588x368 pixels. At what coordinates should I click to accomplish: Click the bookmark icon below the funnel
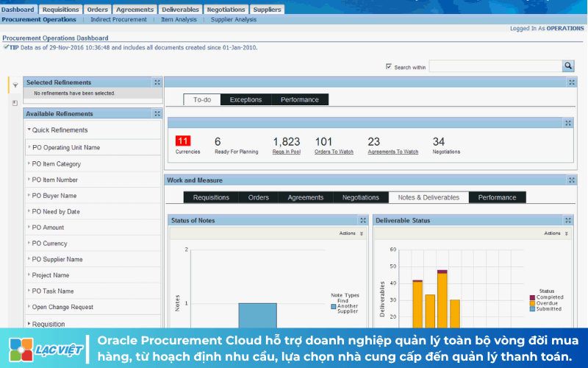[x=15, y=103]
